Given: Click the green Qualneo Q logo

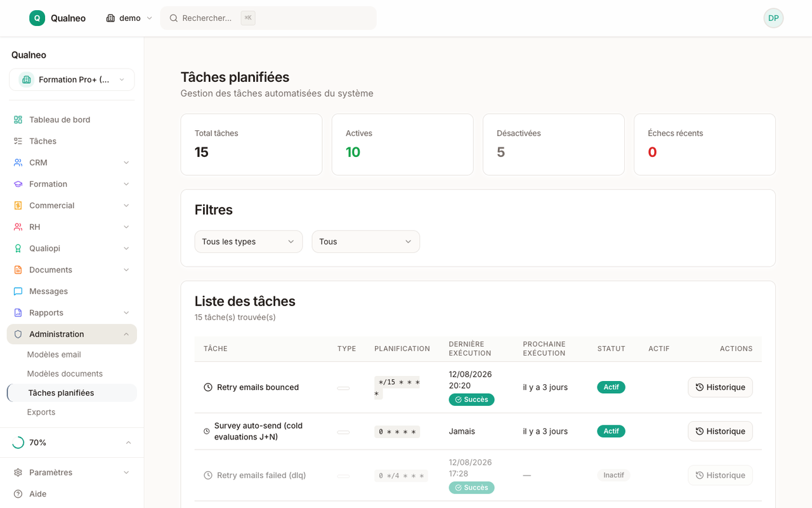Looking at the screenshot, I should [37, 18].
